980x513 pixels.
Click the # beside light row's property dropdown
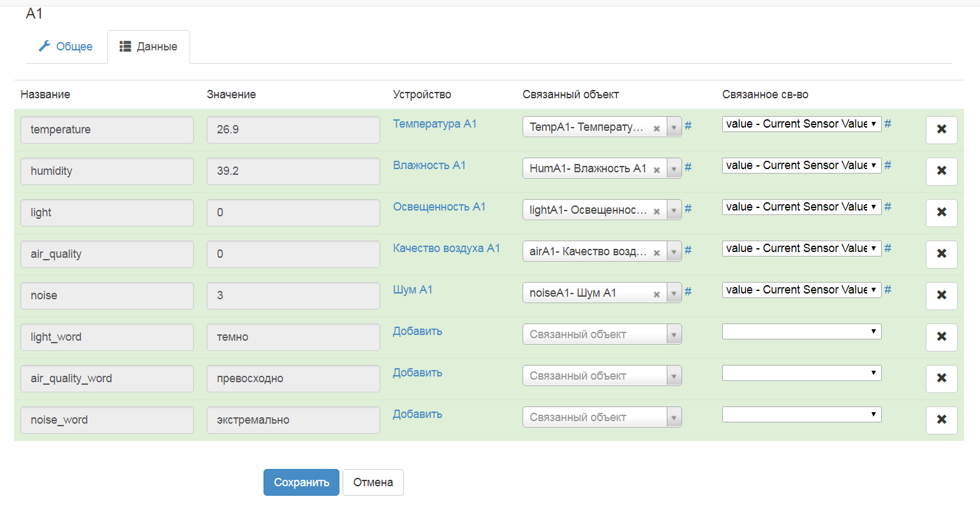tap(887, 207)
